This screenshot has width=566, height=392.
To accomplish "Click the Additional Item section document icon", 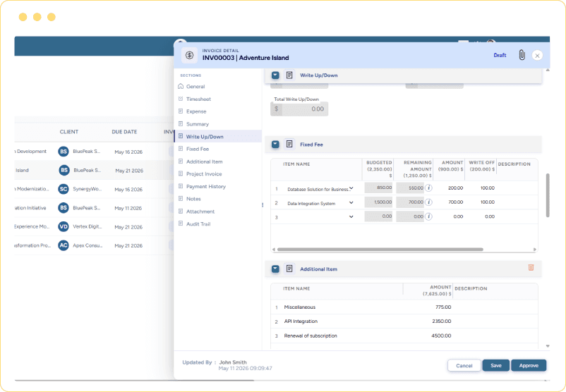I will tap(289, 269).
